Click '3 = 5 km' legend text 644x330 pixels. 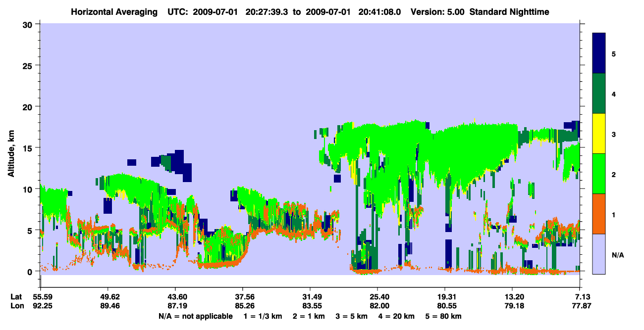[x=352, y=316]
